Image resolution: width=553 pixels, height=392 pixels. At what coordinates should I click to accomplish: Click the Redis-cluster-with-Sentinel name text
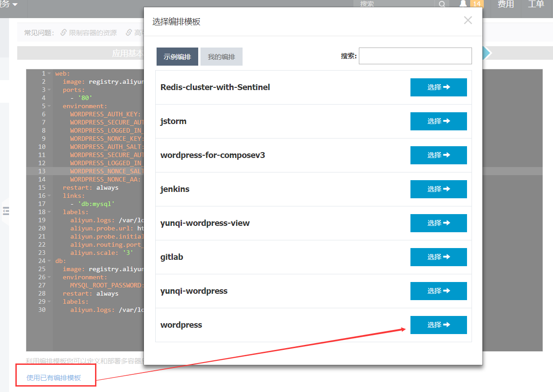click(x=215, y=87)
